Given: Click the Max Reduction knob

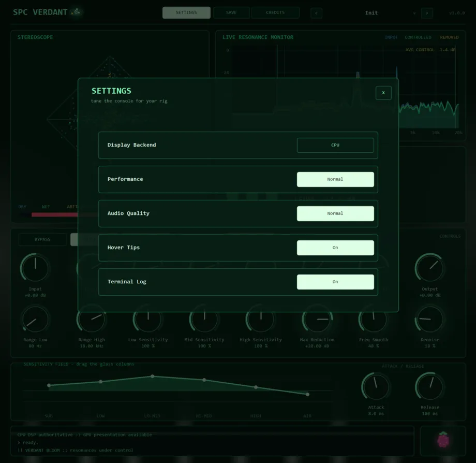Looking at the screenshot, I should [x=317, y=319].
